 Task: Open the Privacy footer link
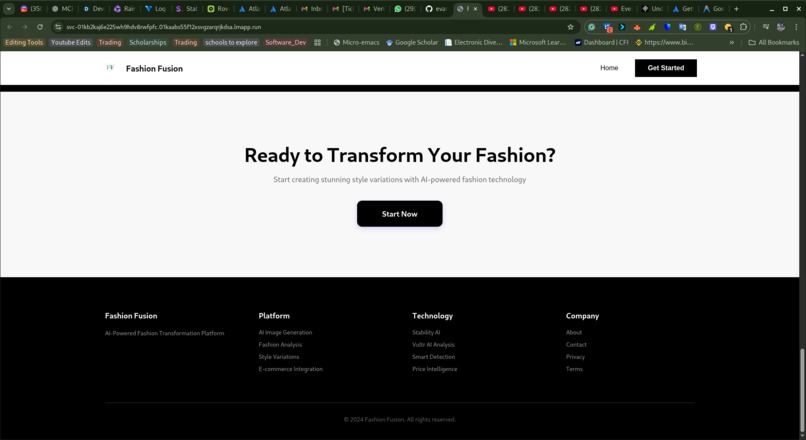pos(575,357)
